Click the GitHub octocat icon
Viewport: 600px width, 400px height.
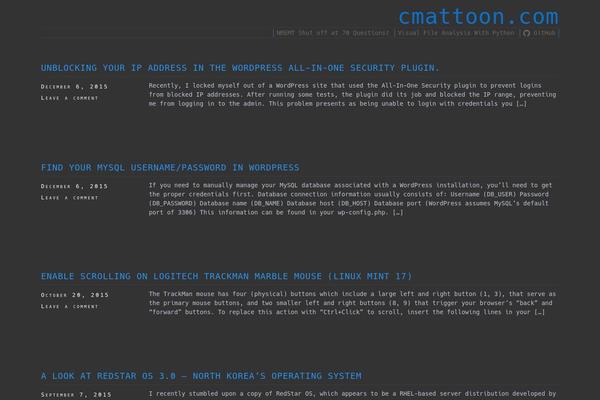(527, 33)
